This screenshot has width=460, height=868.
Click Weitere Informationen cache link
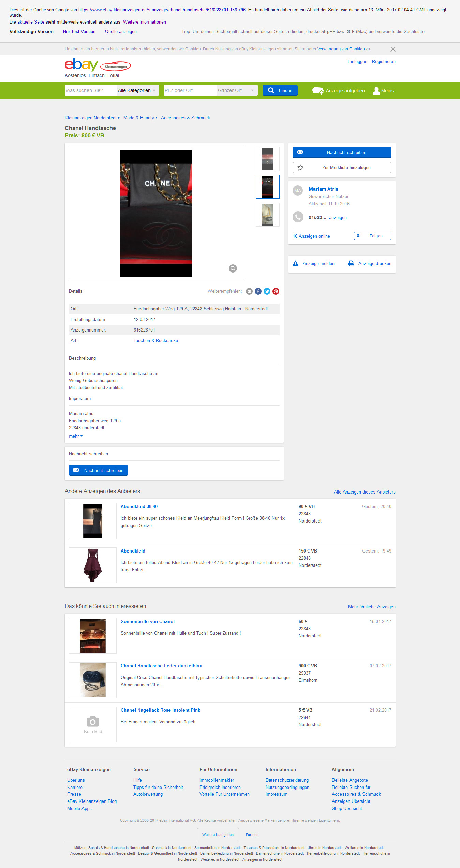[145, 22]
